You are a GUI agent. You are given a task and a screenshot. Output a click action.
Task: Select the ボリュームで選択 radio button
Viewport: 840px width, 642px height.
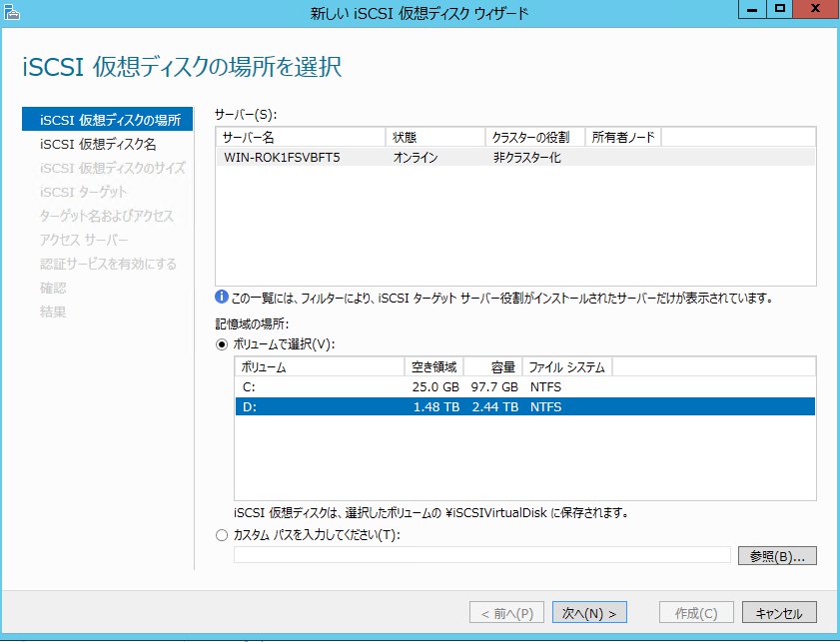[222, 343]
